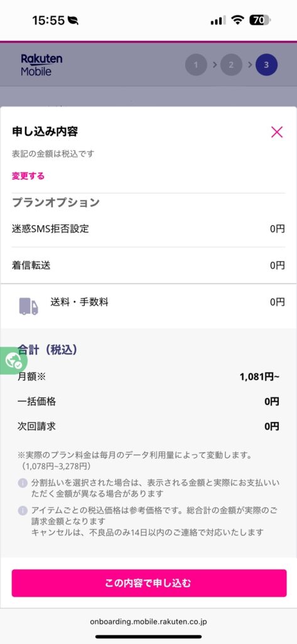The width and height of the screenshot is (297, 644).
Task: Click the Rakuten Mobile logo
Action: [x=41, y=65]
